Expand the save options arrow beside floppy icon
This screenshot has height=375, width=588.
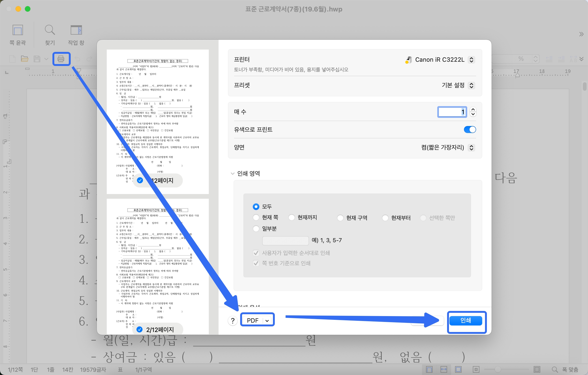pyautogui.click(x=46, y=59)
